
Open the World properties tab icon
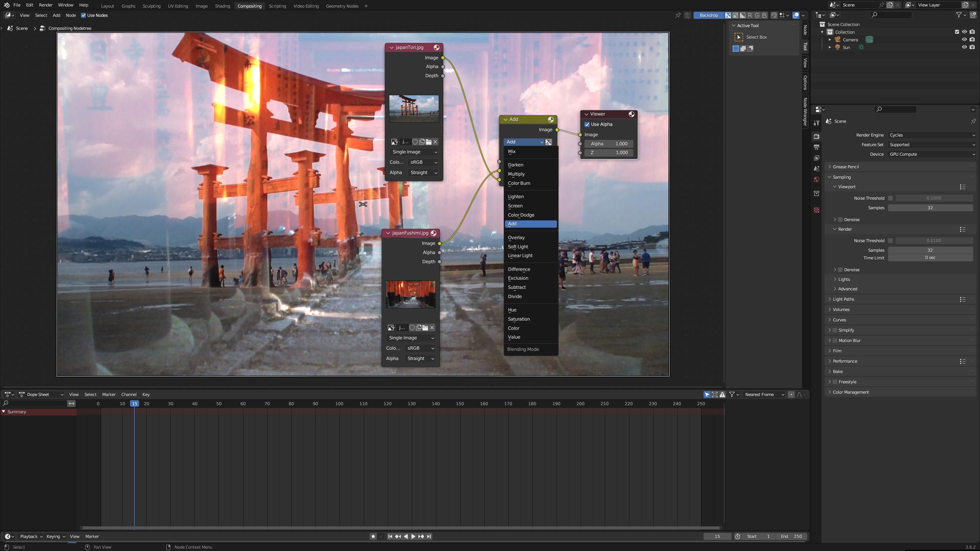816,179
